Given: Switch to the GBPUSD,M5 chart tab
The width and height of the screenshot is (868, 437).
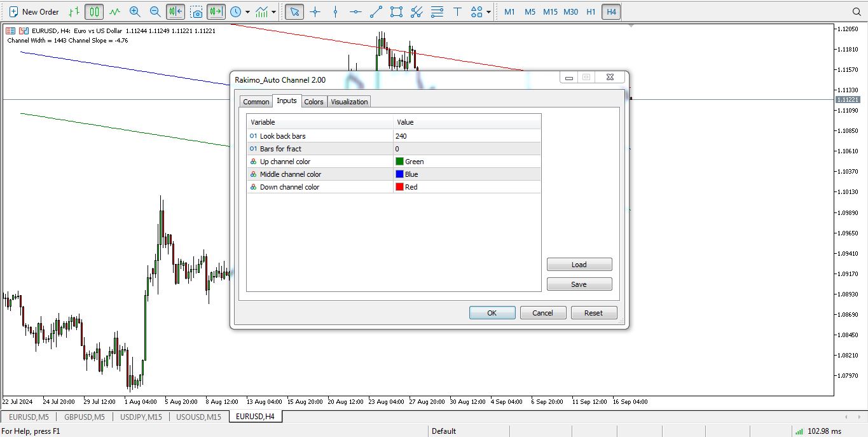Looking at the screenshot, I should click(84, 417).
